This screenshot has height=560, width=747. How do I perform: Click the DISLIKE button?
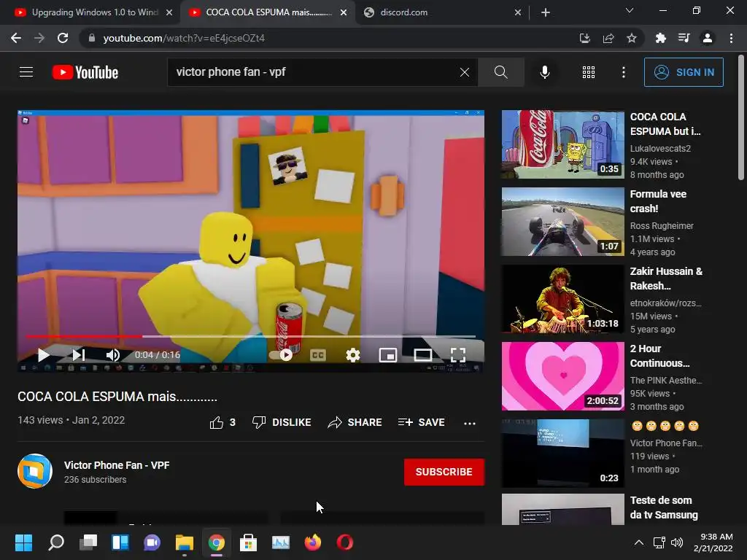tap(282, 422)
